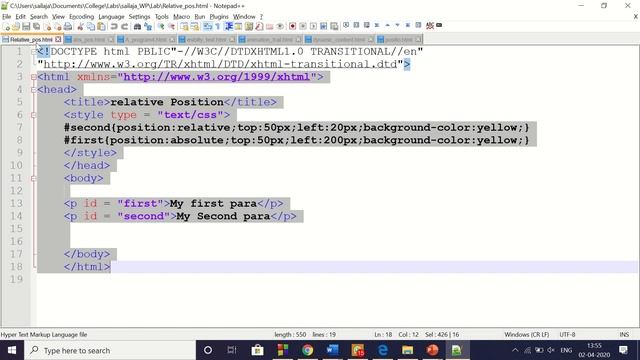Open Google Chrome from the taskbar
The width and height of the screenshot is (640, 360).
point(307,350)
